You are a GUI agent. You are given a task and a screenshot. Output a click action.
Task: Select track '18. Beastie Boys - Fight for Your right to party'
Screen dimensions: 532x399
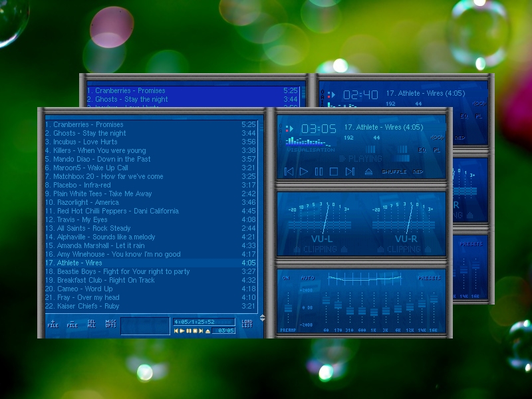151,271
